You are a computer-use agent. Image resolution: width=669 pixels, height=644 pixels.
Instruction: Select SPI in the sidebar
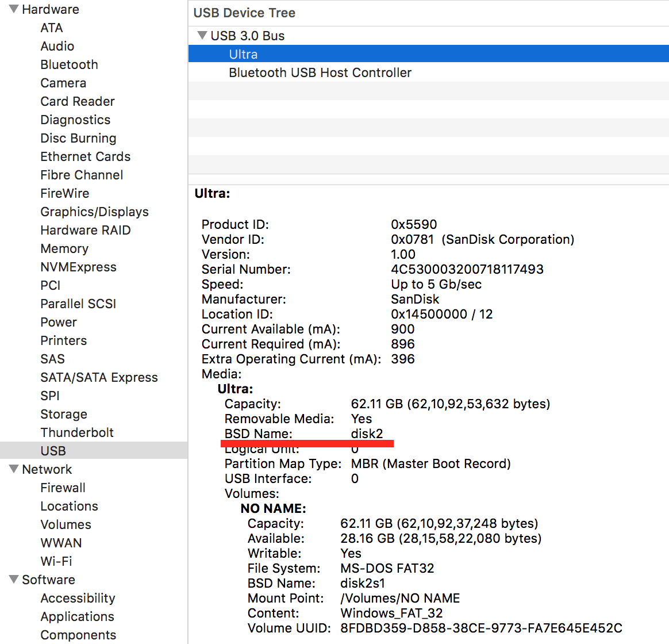click(50, 396)
